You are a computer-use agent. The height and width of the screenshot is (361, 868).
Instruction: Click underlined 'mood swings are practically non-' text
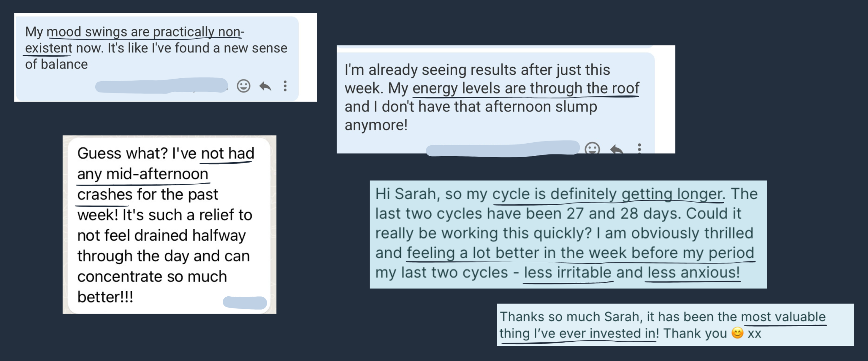145,32
